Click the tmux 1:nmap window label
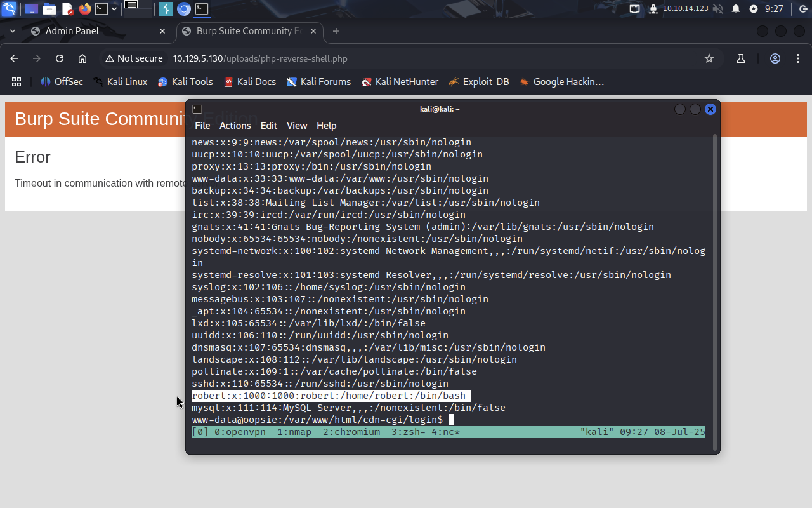This screenshot has width=812, height=508. point(294,432)
